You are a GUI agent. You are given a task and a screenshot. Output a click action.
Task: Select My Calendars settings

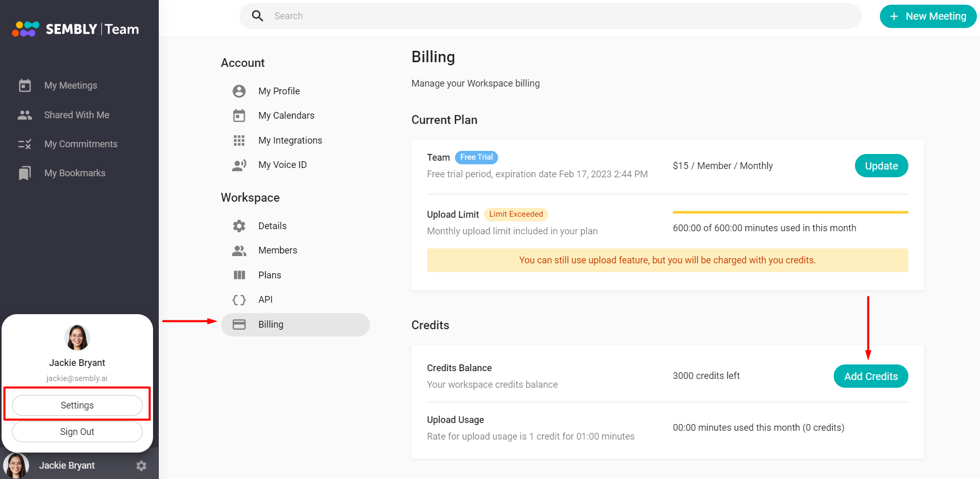click(x=295, y=116)
